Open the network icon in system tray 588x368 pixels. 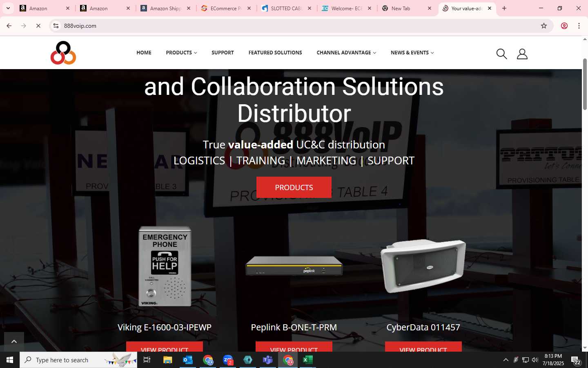tap(526, 360)
